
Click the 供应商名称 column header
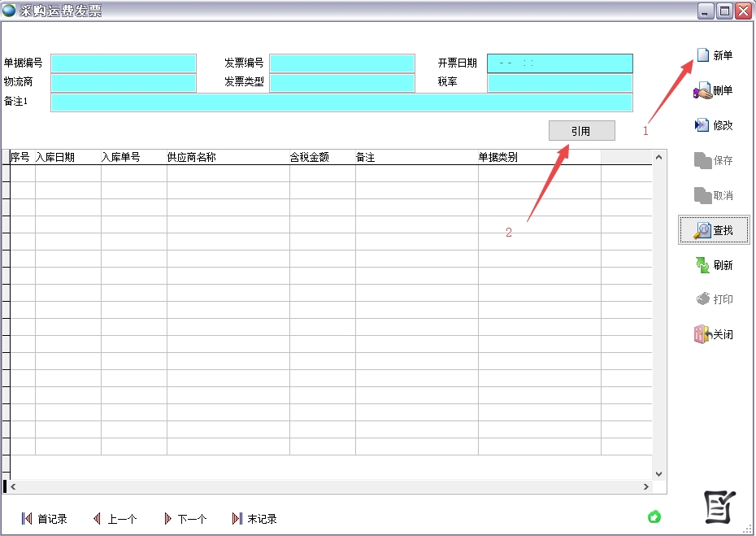tap(228, 158)
